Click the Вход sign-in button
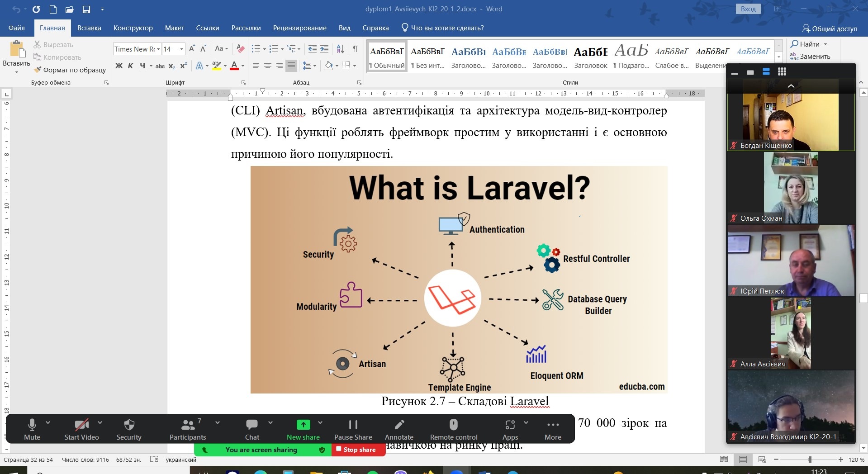 (748, 9)
